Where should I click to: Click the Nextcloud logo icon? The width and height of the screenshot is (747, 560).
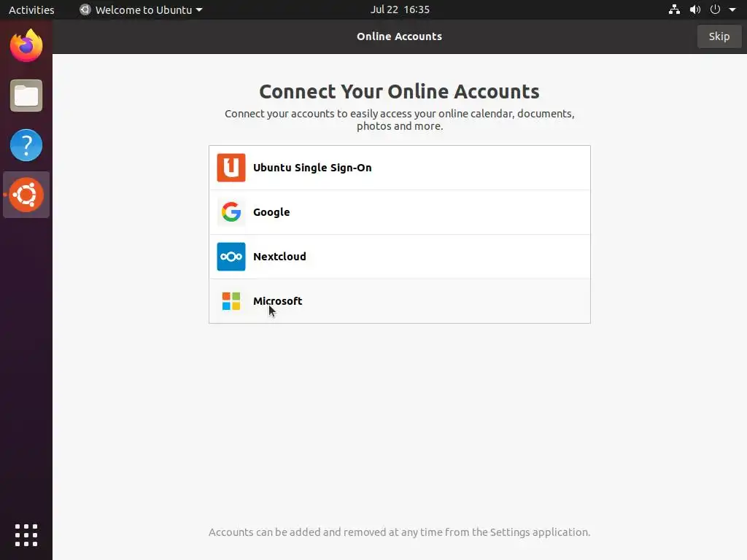[231, 257]
